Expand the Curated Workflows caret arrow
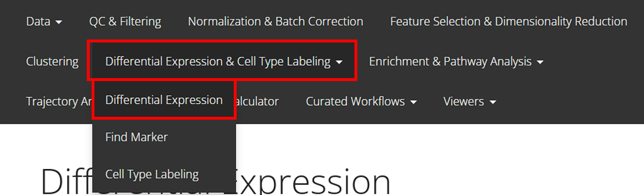Image resolution: width=644 pixels, height=195 pixels. [x=413, y=102]
